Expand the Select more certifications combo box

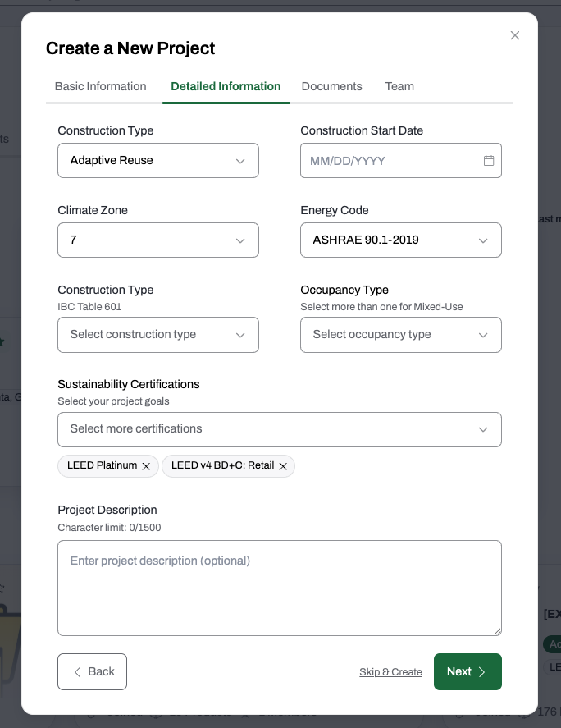[280, 429]
